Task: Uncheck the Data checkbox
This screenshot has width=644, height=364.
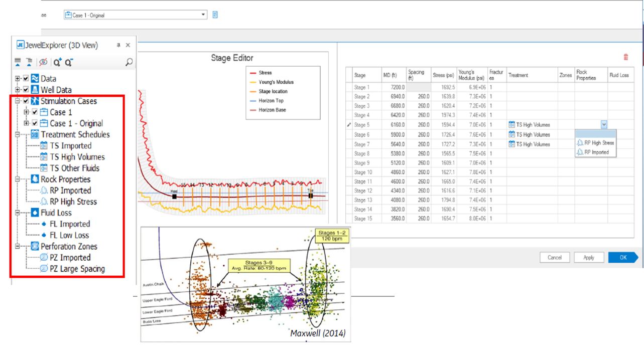Action: pos(26,79)
